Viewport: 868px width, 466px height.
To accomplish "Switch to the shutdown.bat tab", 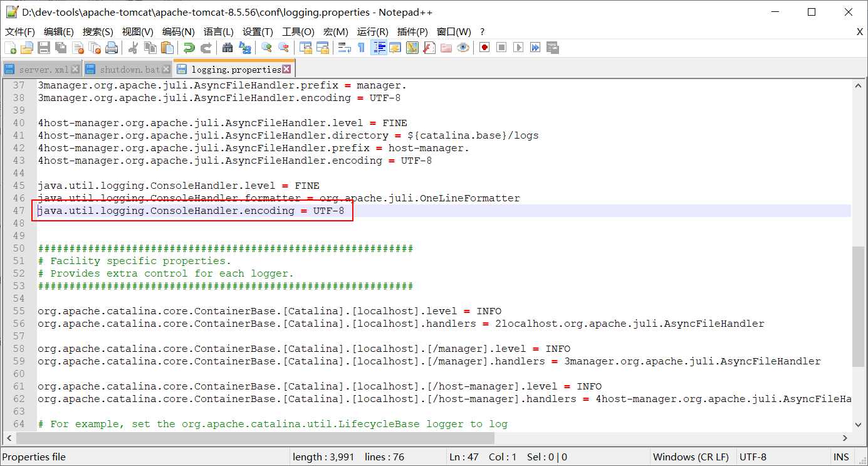I will coord(129,69).
